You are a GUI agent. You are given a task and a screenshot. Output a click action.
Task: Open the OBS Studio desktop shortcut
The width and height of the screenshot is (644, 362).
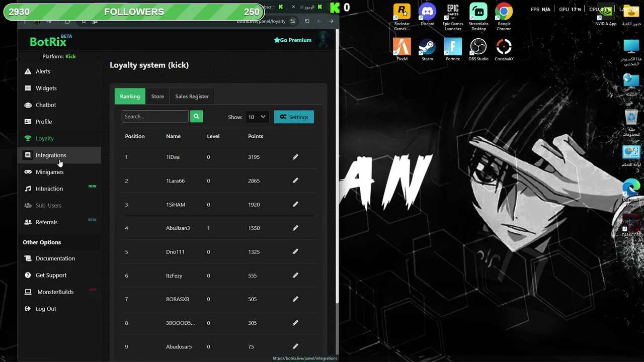478,50
